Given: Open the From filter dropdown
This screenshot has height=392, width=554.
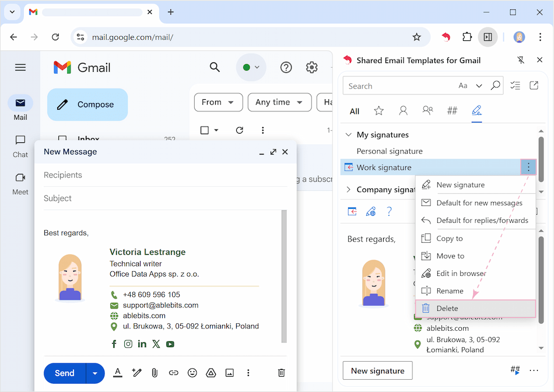Looking at the screenshot, I should pos(218,102).
